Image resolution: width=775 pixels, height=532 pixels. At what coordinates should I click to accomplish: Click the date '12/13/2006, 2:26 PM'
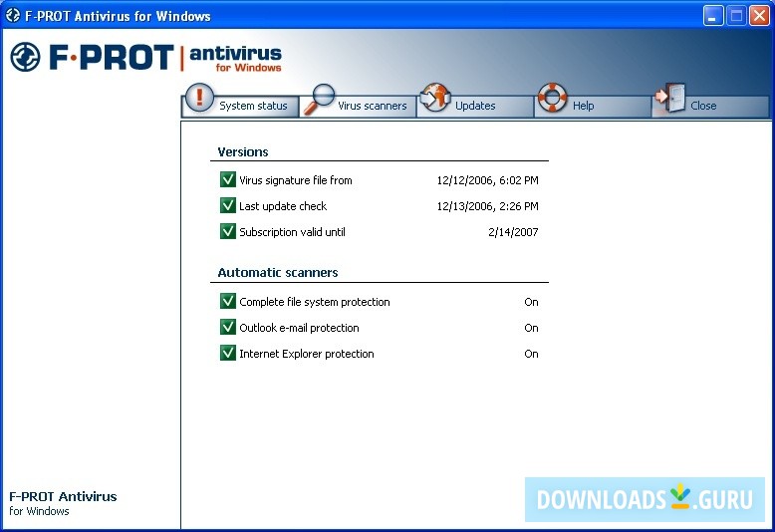coord(487,206)
